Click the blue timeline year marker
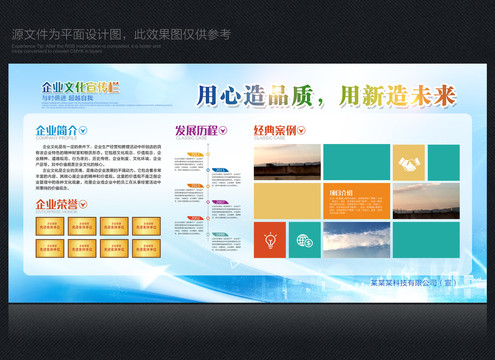The image size is (495, 360). pos(220,170)
